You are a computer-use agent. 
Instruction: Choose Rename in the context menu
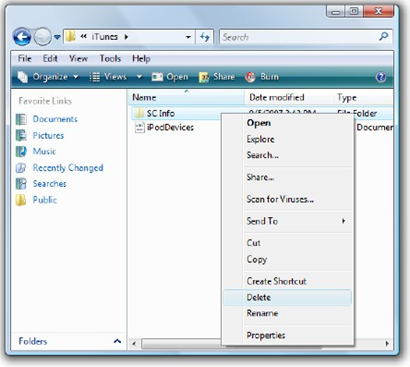tap(288, 313)
